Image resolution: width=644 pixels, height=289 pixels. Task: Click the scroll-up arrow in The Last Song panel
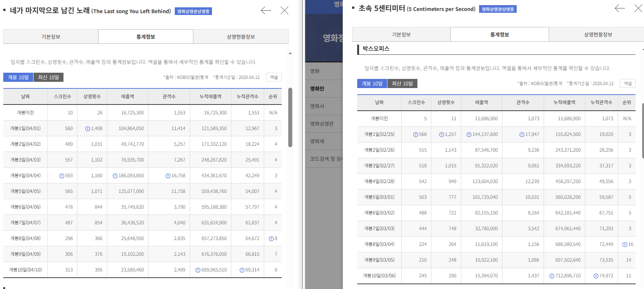point(290,53)
